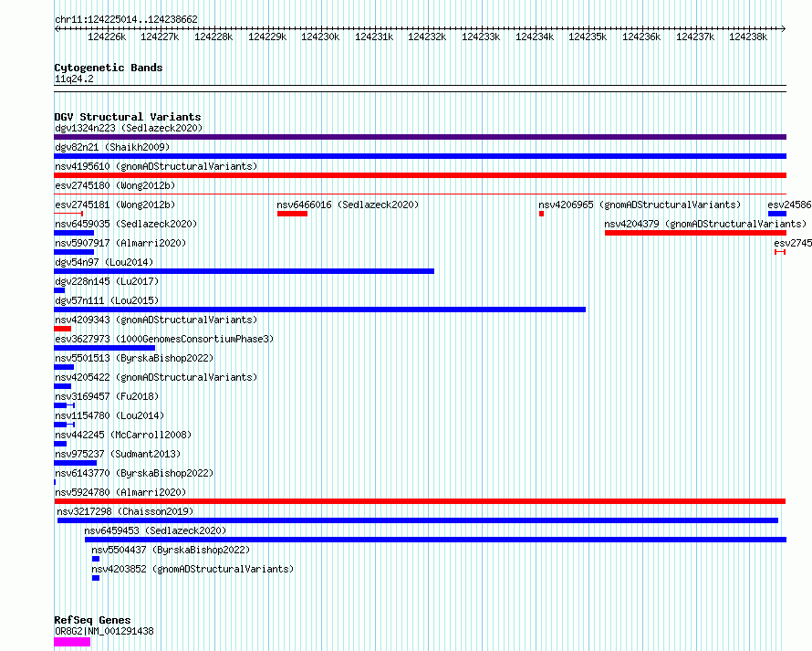Click the 124234k ruler position
The image size is (812, 651).
pyautogui.click(x=535, y=37)
